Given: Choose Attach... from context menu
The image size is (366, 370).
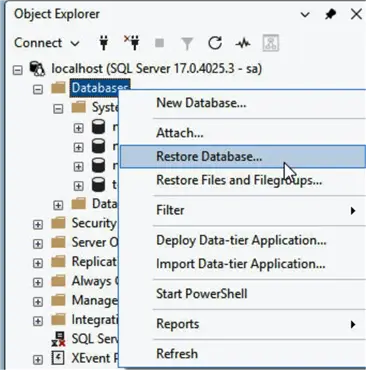Looking at the screenshot, I should (243, 133).
